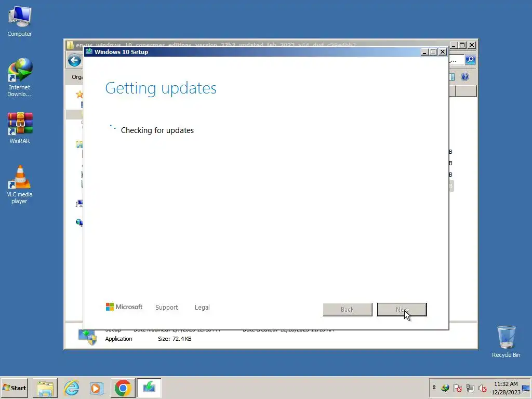Launch Internet Explorer from the taskbar

(71, 388)
